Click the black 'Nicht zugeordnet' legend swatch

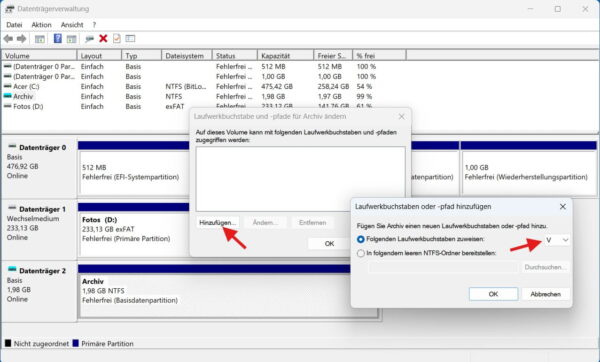coord(8,343)
